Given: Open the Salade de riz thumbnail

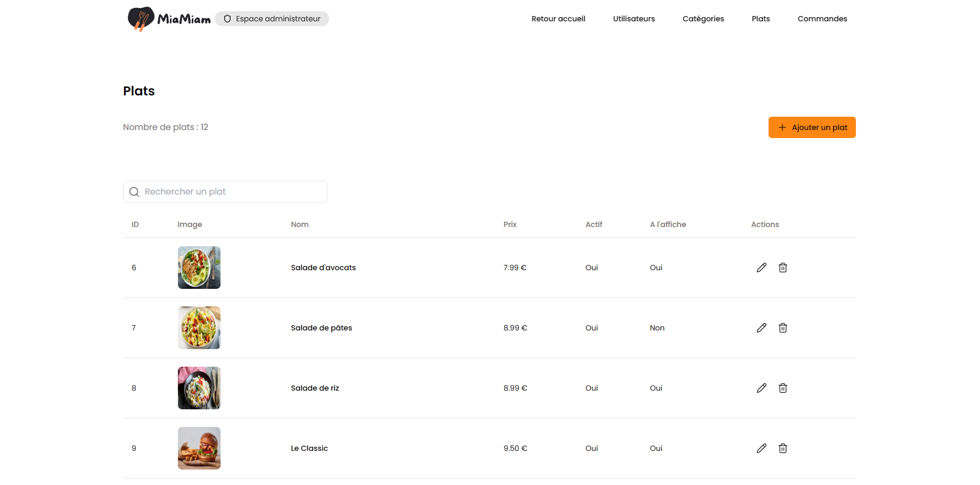Looking at the screenshot, I should [199, 388].
